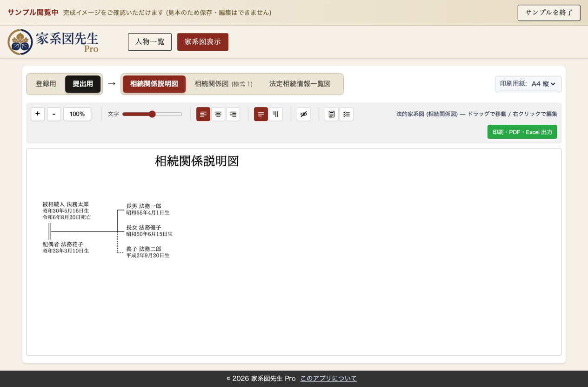
Task: Select horizontal text layout icon
Action: coord(261,114)
